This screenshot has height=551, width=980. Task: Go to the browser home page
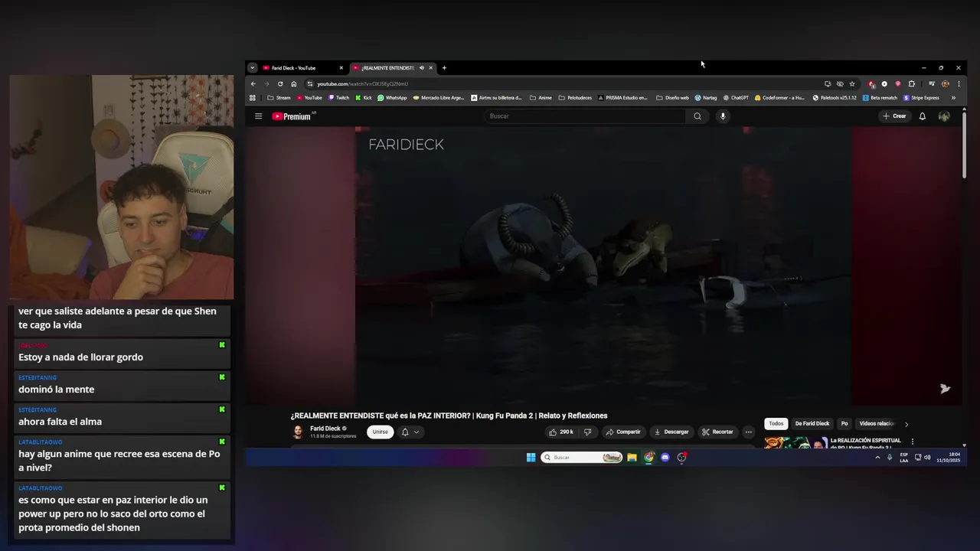(x=293, y=84)
